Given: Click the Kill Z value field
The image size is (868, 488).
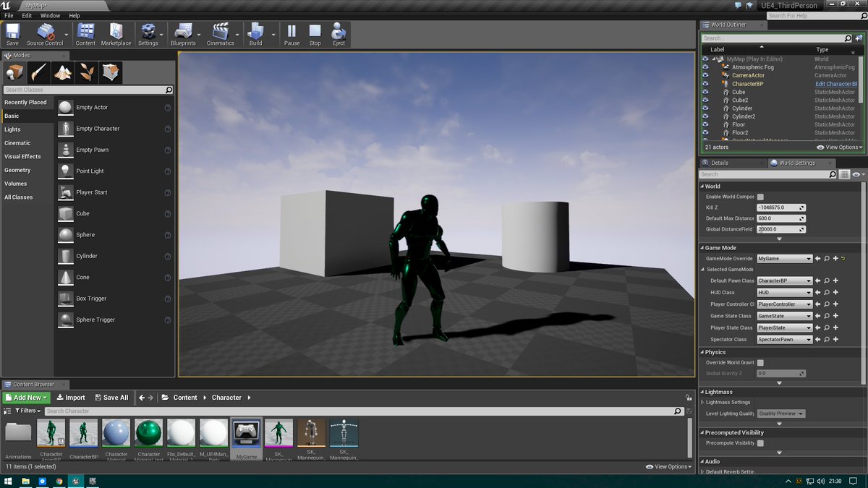Looking at the screenshot, I should (781, 207).
